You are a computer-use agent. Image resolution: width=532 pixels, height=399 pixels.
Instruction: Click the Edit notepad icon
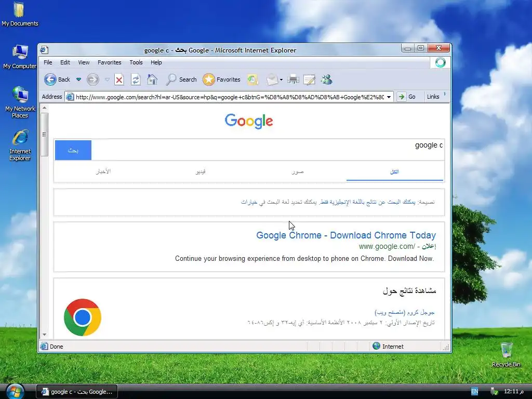(310, 79)
